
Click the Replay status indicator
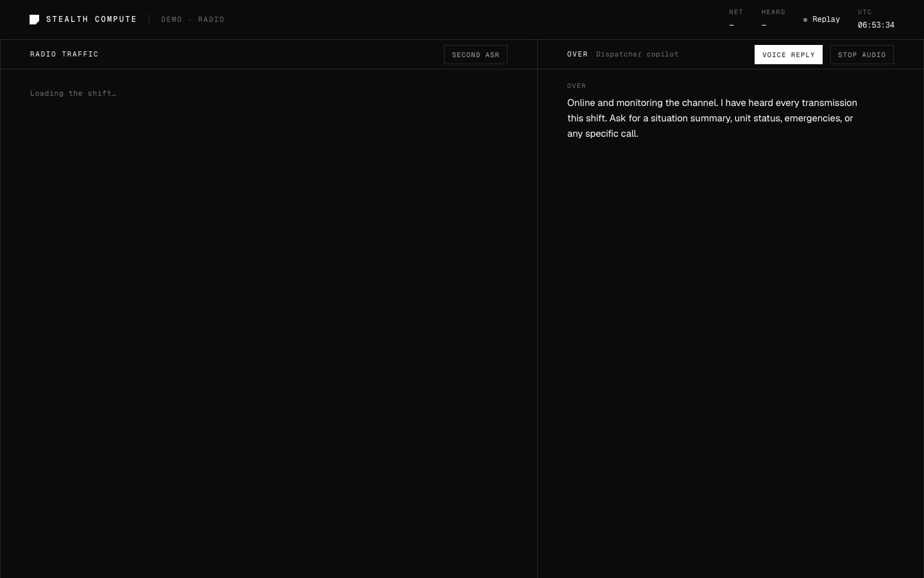click(x=821, y=19)
